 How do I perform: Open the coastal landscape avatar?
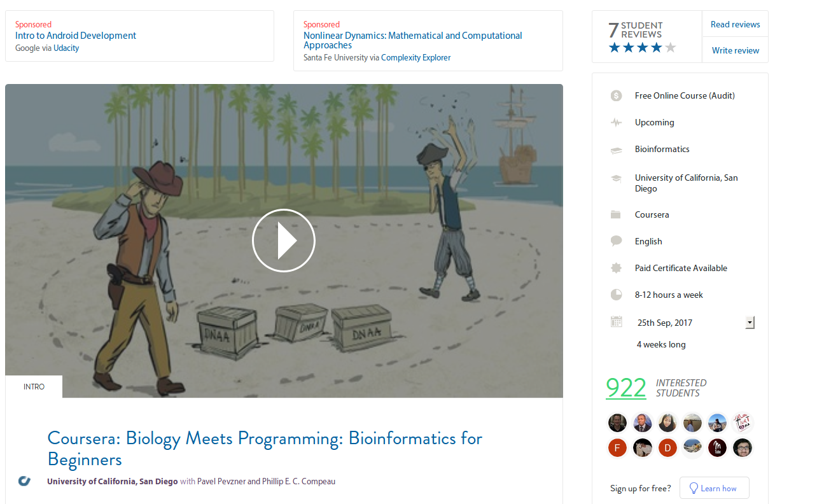point(692,447)
